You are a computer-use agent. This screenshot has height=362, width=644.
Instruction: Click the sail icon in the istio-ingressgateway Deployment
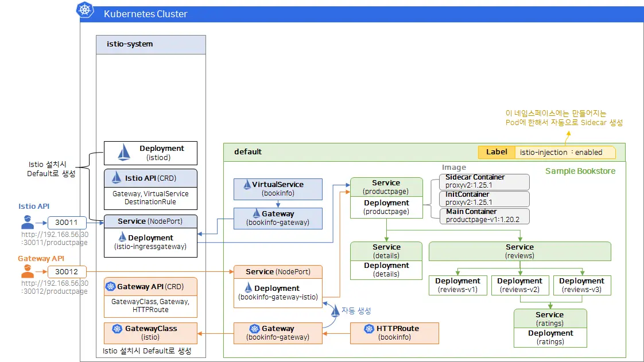[x=122, y=238]
